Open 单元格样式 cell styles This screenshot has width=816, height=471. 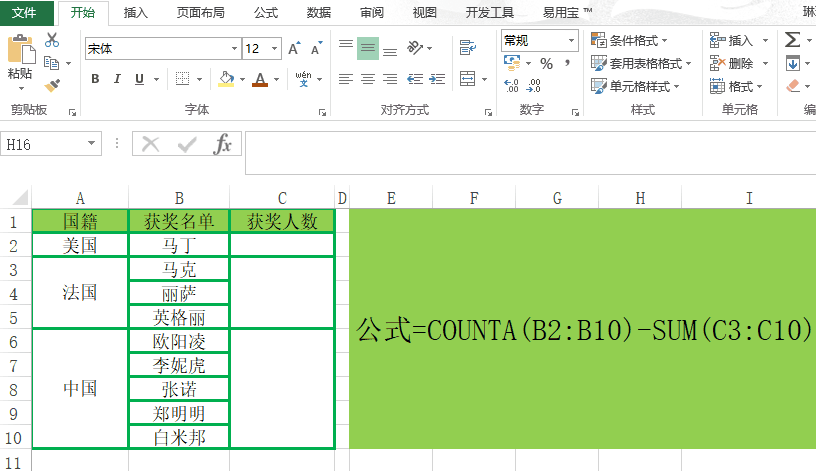pos(635,86)
